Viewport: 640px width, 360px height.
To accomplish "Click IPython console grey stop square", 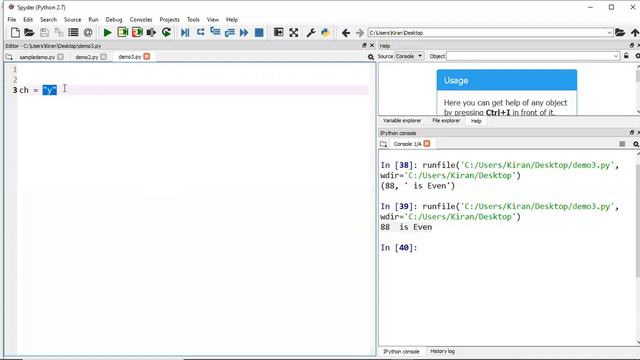I will (x=622, y=144).
